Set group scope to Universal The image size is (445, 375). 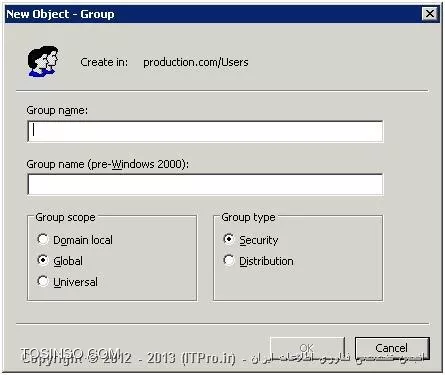click(43, 281)
